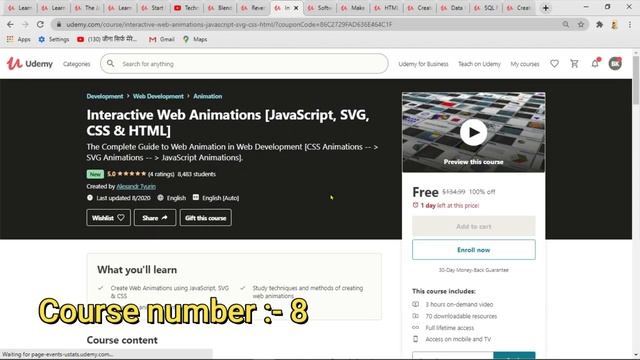Screen dimensions: 640x360
Task: Open Udemy for Business
Action: click(x=423, y=64)
